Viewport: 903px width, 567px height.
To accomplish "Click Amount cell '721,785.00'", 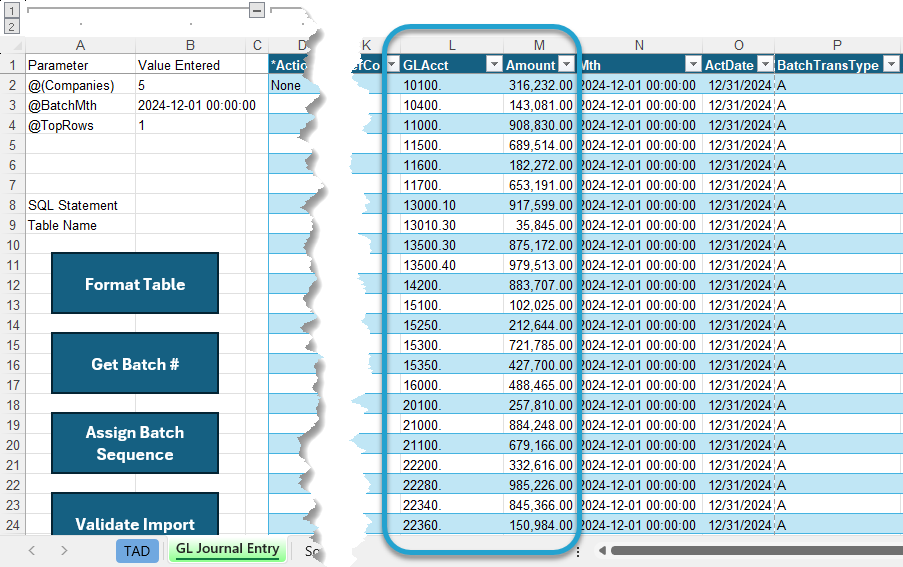I will click(539, 345).
